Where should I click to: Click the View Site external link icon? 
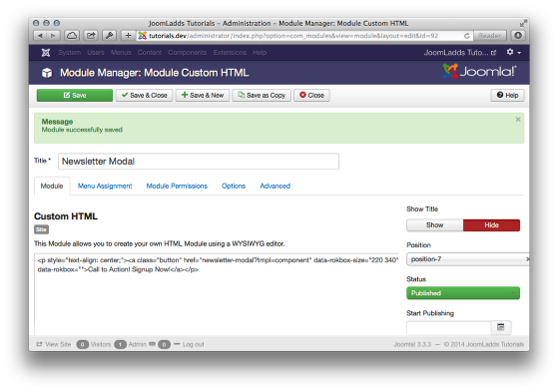click(39, 344)
